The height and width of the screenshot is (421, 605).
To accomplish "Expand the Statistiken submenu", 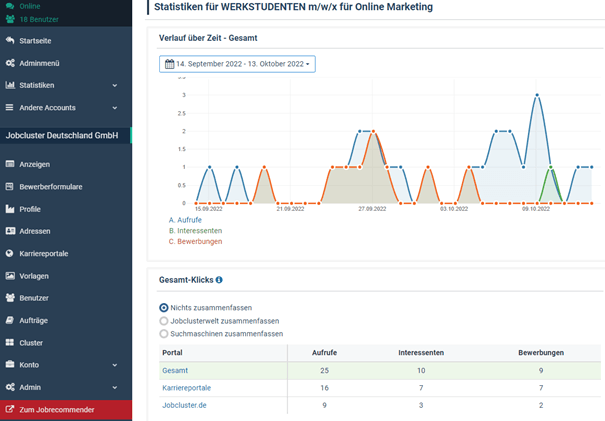I will (x=66, y=85).
